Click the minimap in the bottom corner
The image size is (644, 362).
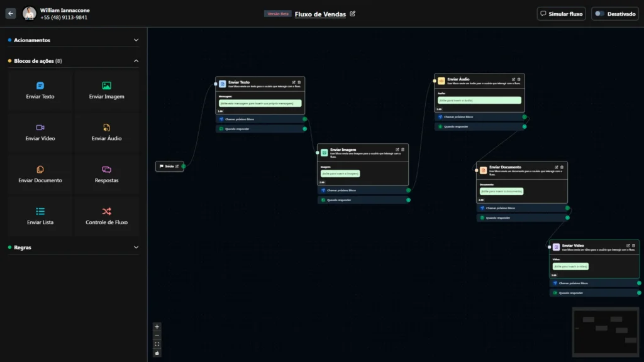(x=604, y=331)
